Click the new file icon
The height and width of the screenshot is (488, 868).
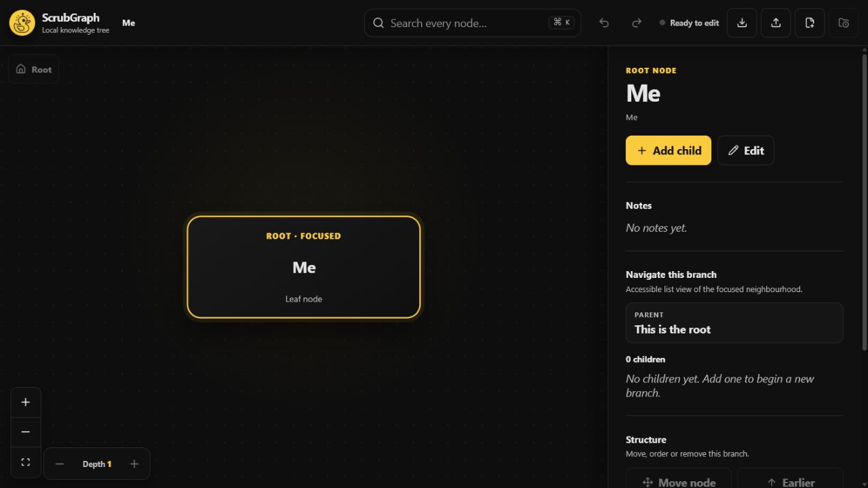point(810,23)
